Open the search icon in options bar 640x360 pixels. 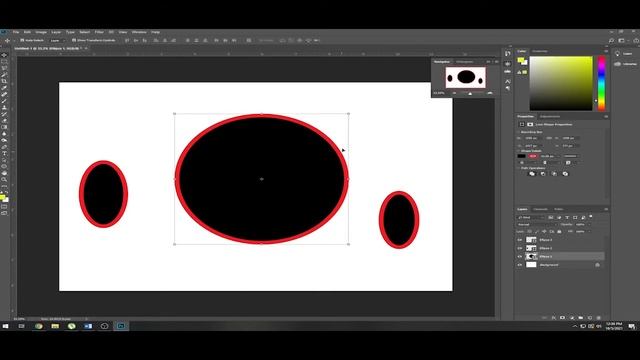point(611,40)
